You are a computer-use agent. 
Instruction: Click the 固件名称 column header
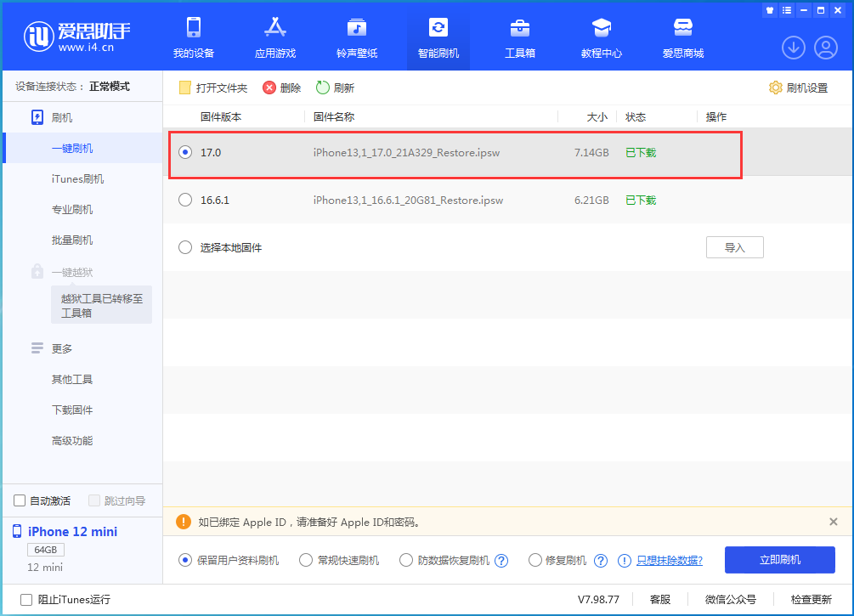point(334,117)
